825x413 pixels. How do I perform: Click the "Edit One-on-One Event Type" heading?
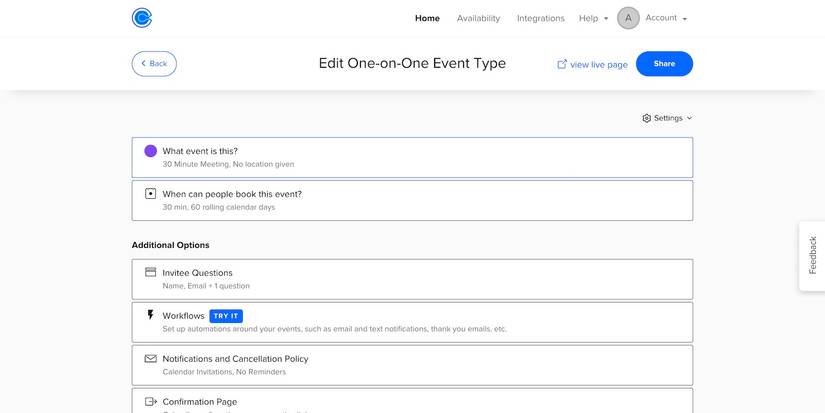pos(412,64)
